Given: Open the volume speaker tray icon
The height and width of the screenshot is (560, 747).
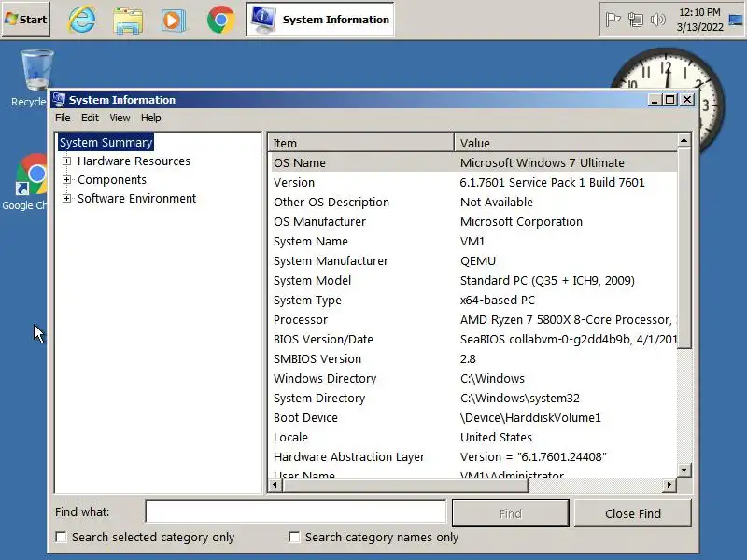Looking at the screenshot, I should click(x=658, y=20).
